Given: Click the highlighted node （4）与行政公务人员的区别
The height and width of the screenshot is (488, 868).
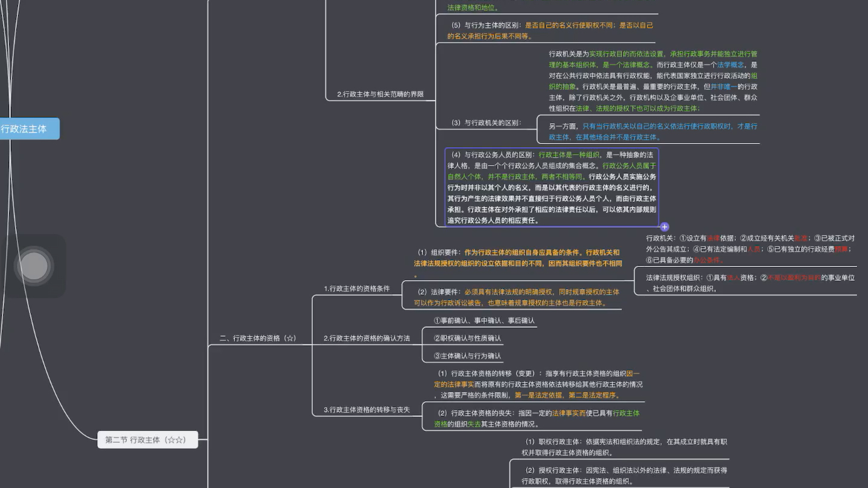Looking at the screenshot, I should coord(552,187).
